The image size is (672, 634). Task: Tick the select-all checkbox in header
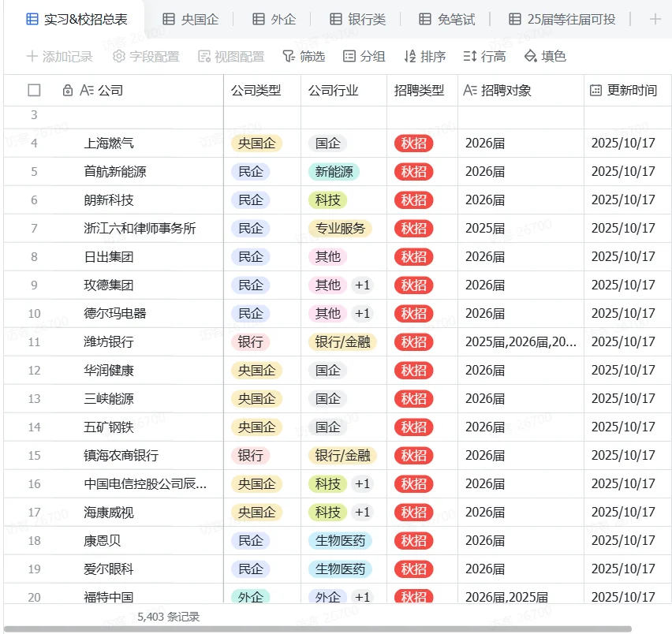pos(34,91)
